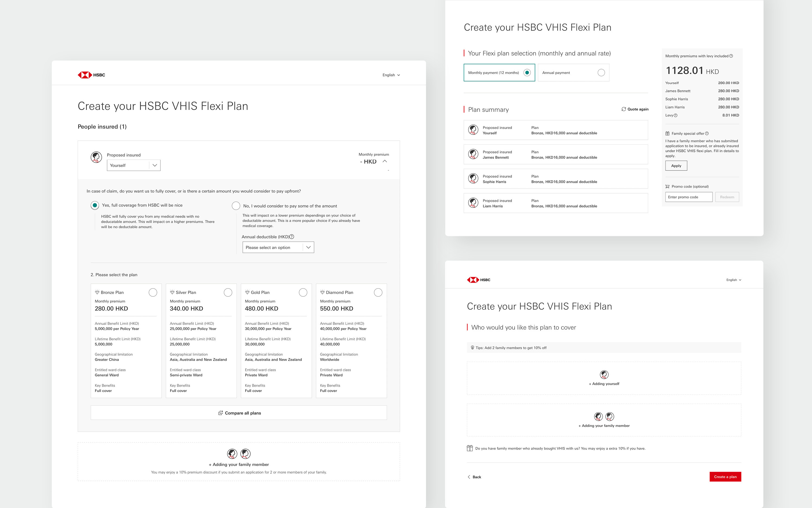Click the Diamond Plan 550.00 HKD price
This screenshot has height=508, width=812.
pyautogui.click(x=336, y=308)
